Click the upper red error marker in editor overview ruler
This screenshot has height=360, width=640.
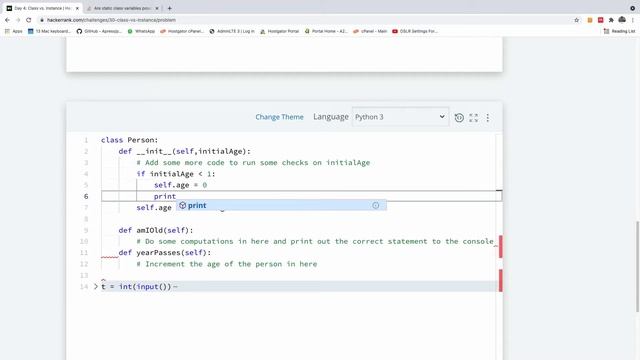click(x=500, y=247)
